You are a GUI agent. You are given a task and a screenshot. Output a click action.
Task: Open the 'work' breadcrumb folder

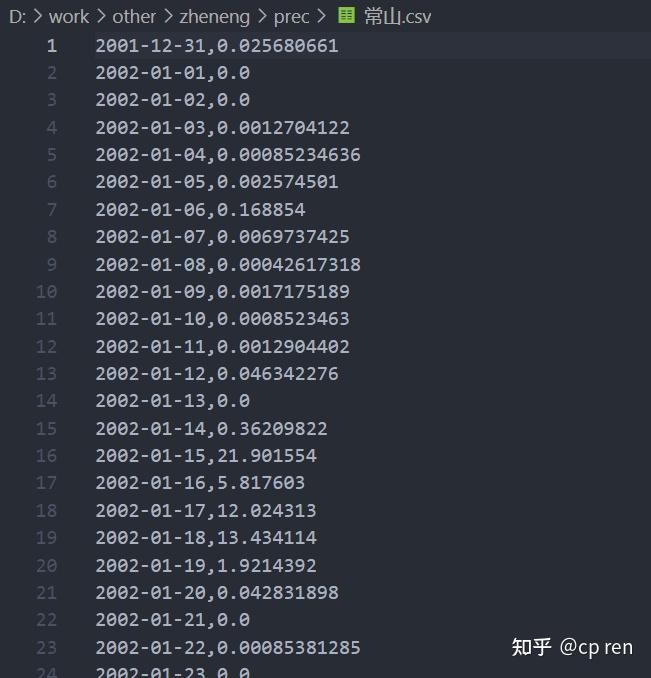(69, 17)
